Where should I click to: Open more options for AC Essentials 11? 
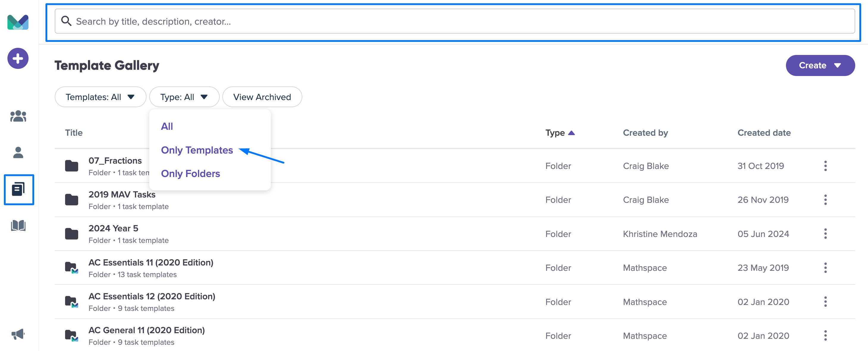[825, 268]
